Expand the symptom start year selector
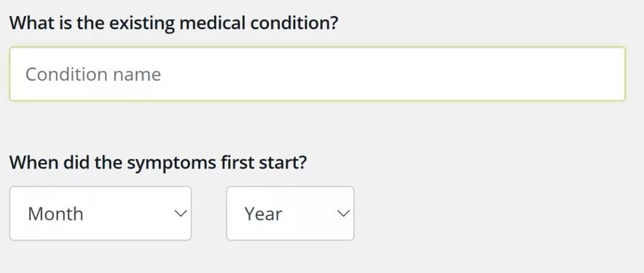Image resolution: width=644 pixels, height=273 pixels. pyautogui.click(x=290, y=213)
